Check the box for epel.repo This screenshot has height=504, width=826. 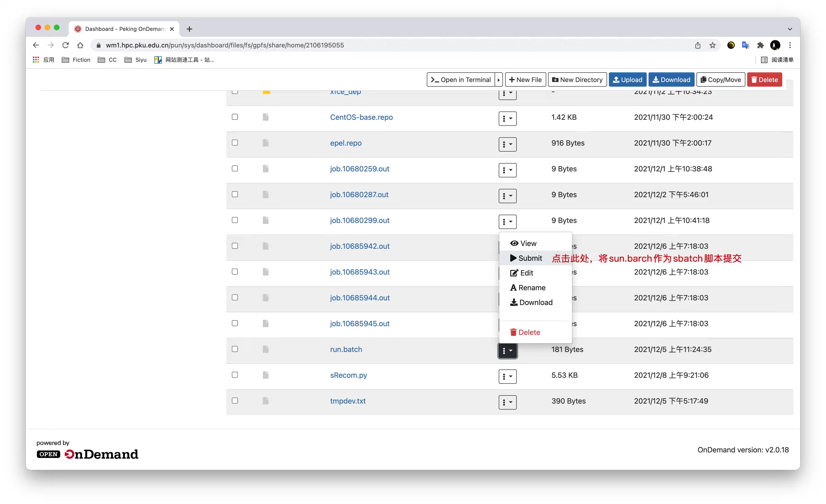pos(235,143)
